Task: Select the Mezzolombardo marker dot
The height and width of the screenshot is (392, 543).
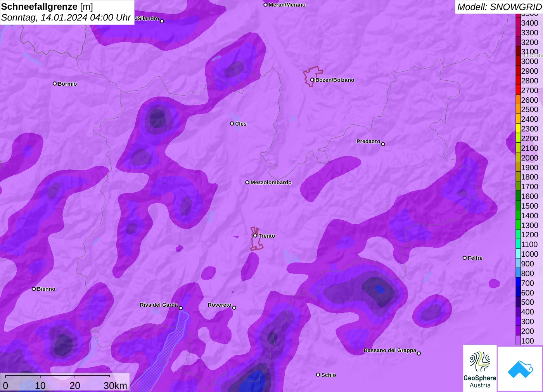Action: tap(247, 182)
